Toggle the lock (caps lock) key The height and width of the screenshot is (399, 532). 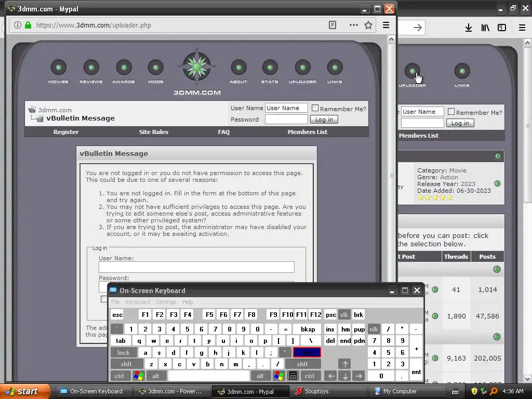(124, 353)
